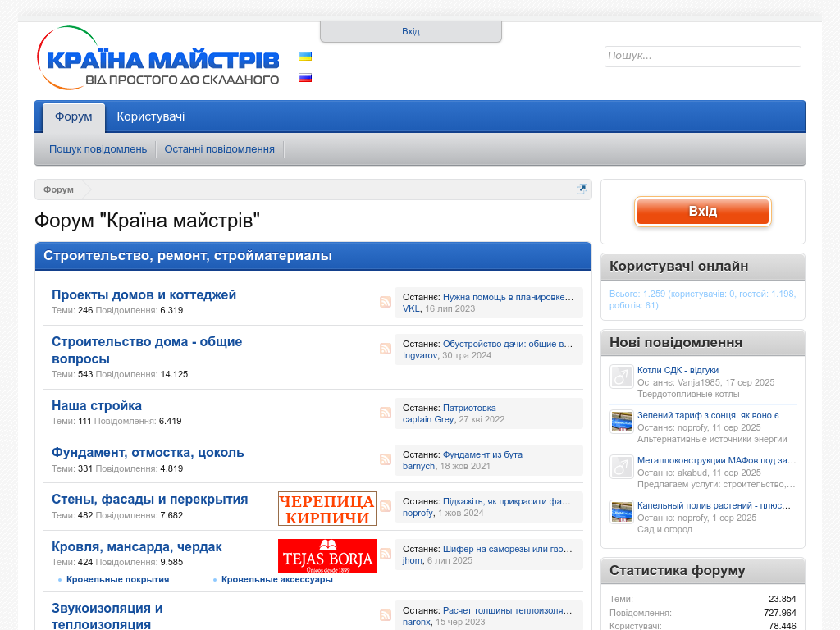Open the Користувачі tab

(151, 116)
